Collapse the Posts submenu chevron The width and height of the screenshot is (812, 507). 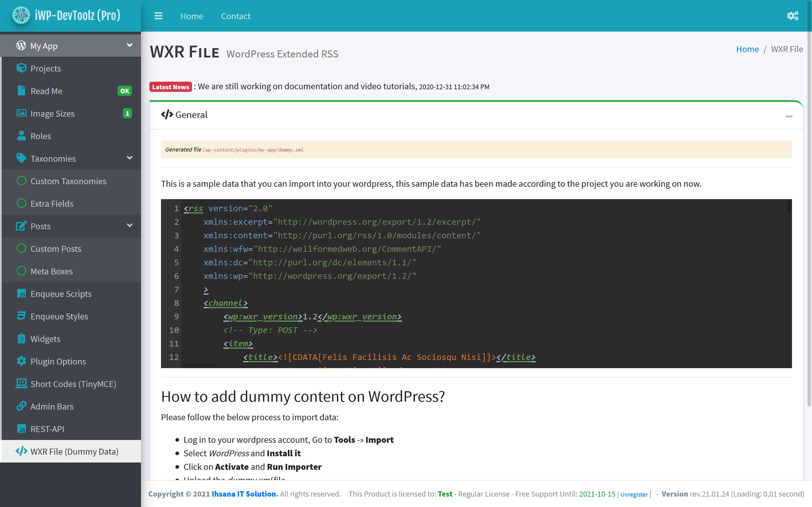click(129, 226)
